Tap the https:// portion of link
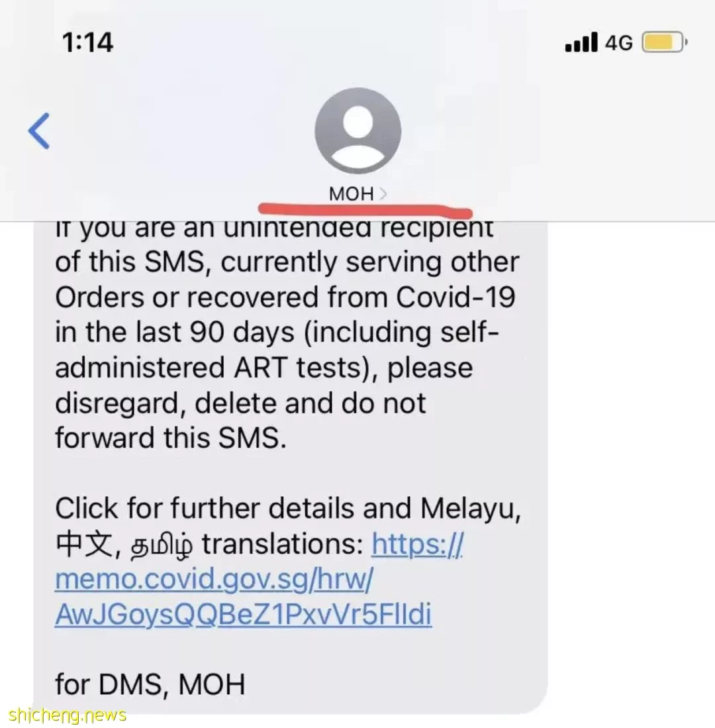Viewport: 715px width, 728px height. 417,545
